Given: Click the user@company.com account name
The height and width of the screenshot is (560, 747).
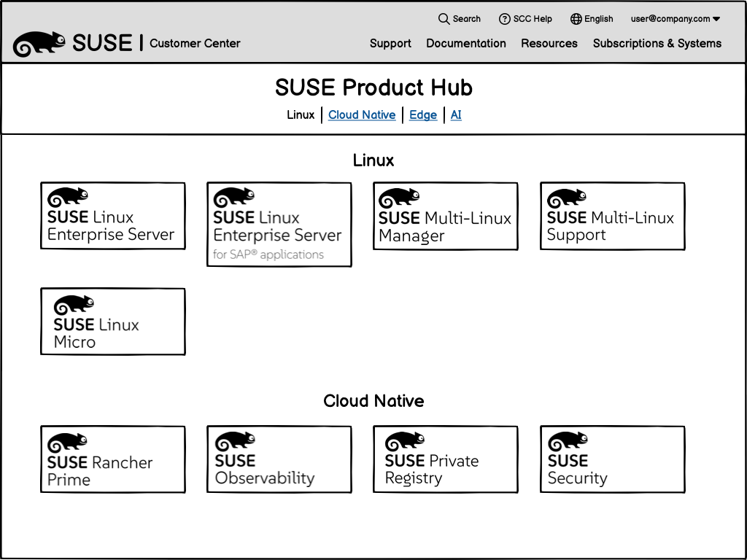Looking at the screenshot, I should [670, 19].
